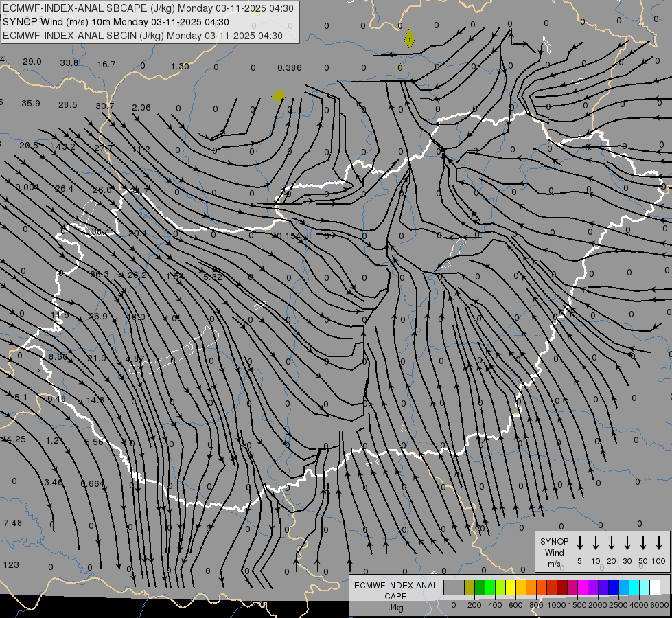The width and height of the screenshot is (672, 618).
Task: Click the grid value 26.9
Action: (98, 317)
